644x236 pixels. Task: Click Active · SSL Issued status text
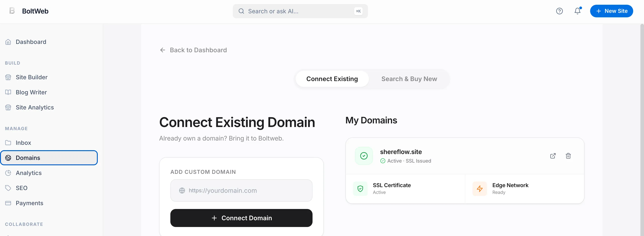[x=409, y=161]
